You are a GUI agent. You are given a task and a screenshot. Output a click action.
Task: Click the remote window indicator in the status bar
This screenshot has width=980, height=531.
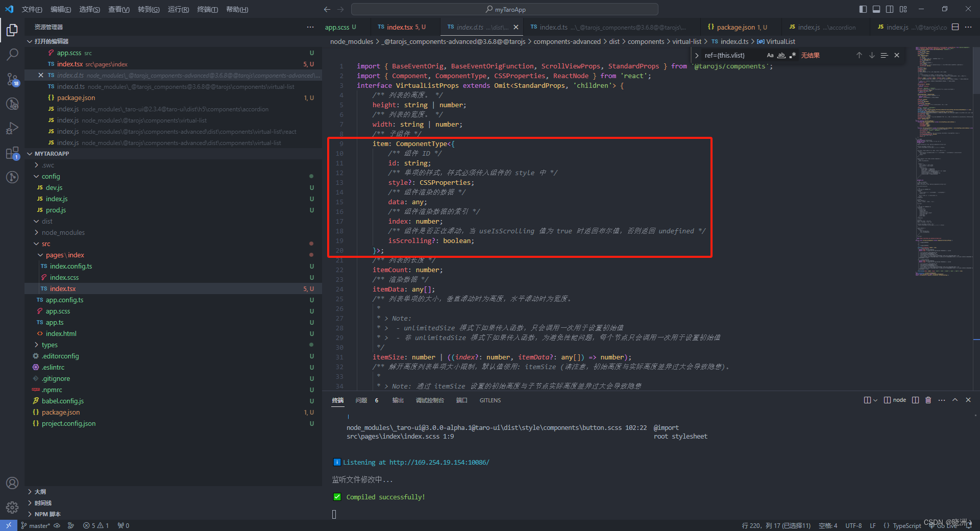pos(8,525)
